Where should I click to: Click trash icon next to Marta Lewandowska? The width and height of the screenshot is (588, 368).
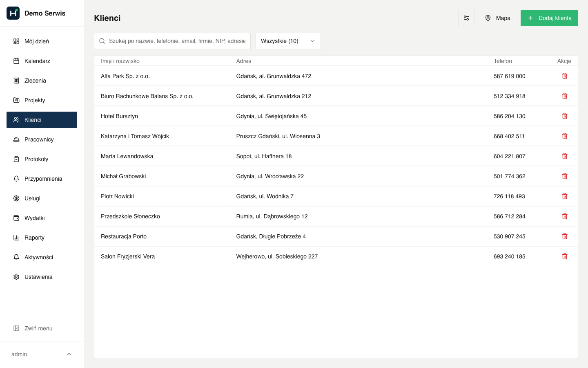(565, 156)
